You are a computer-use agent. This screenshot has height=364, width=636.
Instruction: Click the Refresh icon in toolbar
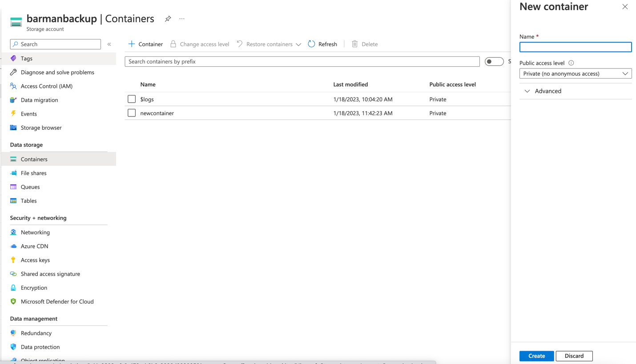pos(311,44)
